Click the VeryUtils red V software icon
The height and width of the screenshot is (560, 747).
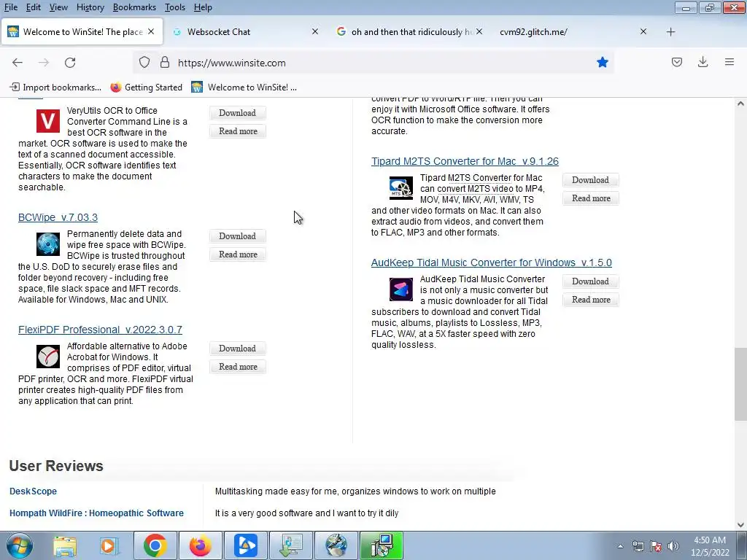coord(48,121)
